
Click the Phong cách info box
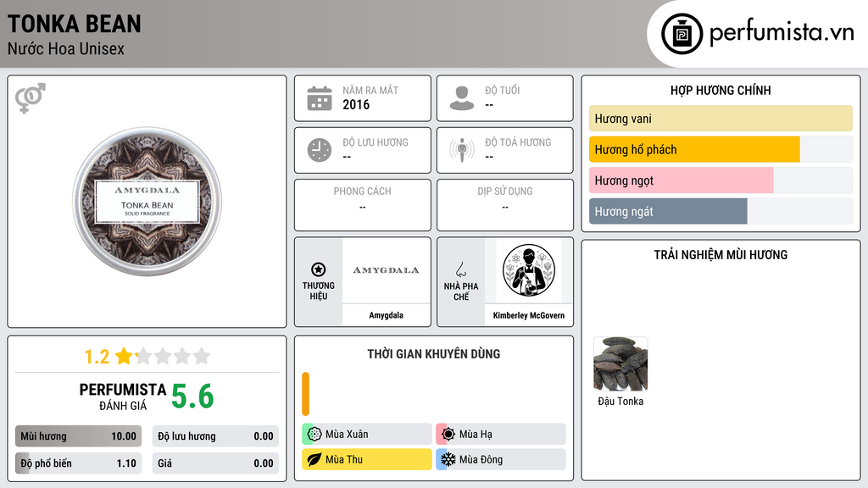click(x=363, y=205)
